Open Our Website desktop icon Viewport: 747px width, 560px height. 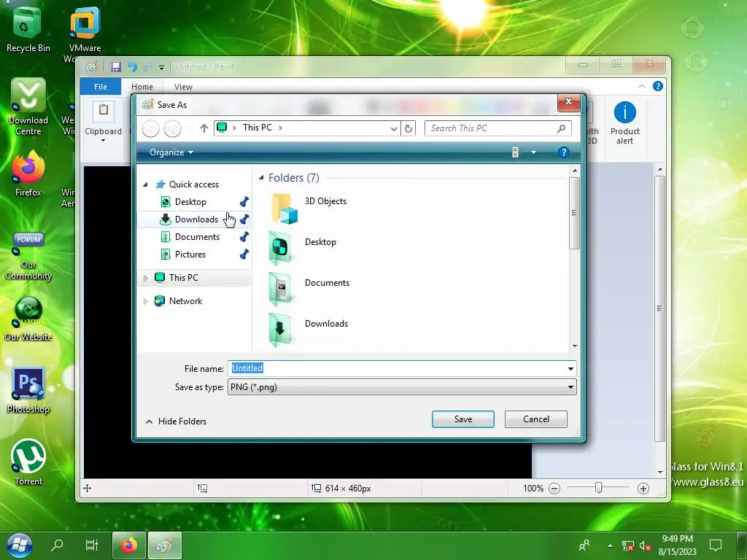point(28,318)
